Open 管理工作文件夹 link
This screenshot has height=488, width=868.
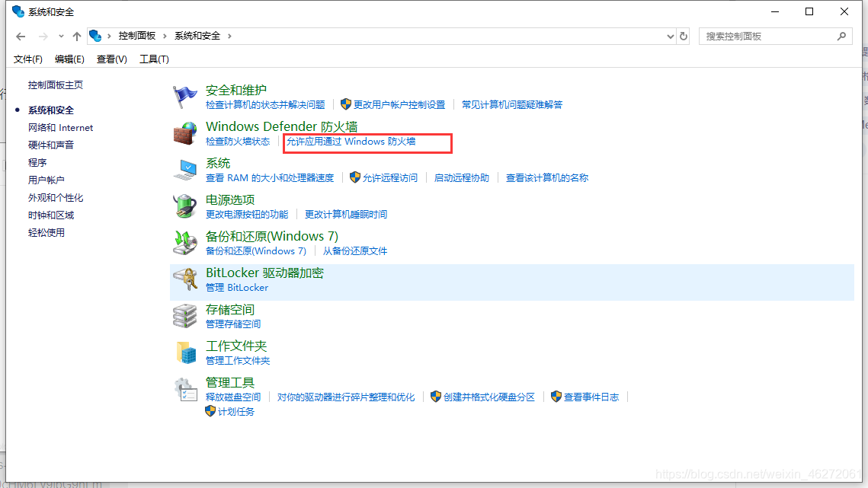point(238,361)
